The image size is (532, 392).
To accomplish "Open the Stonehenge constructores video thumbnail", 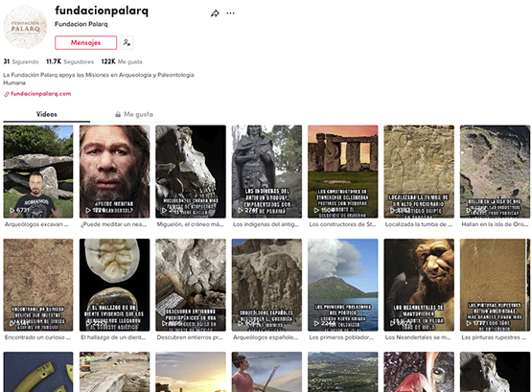I will tap(342, 172).
